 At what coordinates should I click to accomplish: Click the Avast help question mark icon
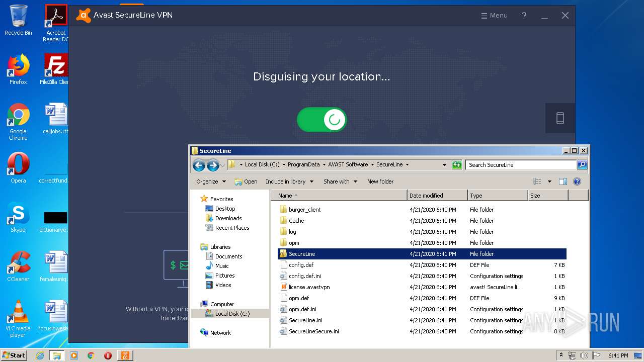click(x=524, y=16)
